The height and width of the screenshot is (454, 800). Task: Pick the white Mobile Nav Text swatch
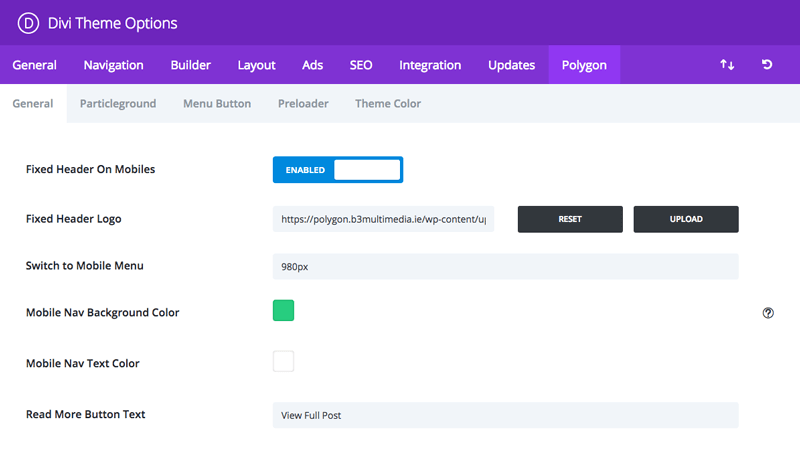pos(283,361)
